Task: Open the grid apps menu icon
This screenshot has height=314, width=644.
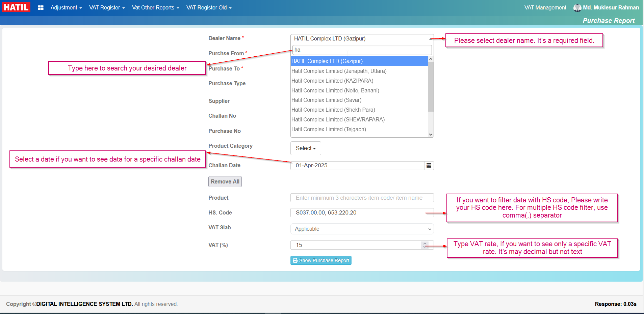Action: click(x=41, y=8)
